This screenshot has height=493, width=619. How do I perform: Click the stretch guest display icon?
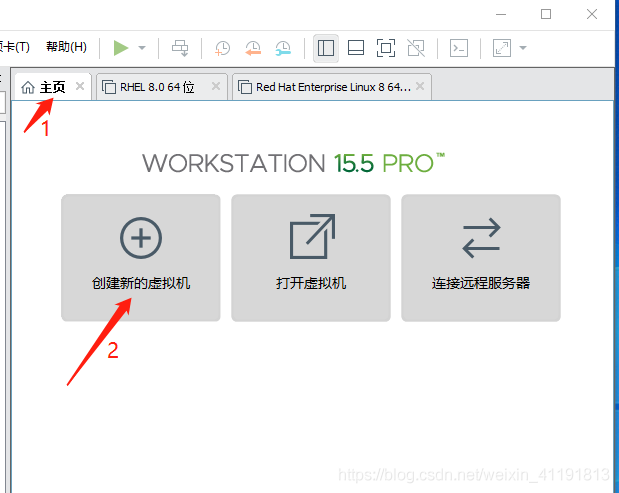pos(502,48)
